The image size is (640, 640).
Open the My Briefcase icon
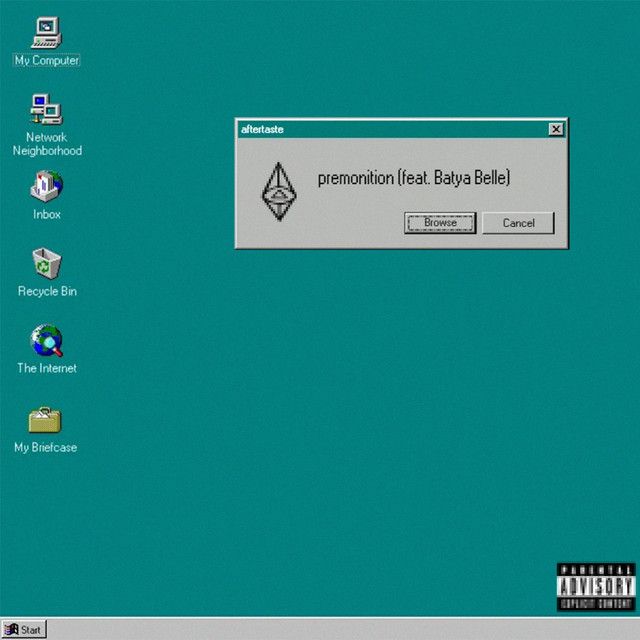(x=45, y=420)
